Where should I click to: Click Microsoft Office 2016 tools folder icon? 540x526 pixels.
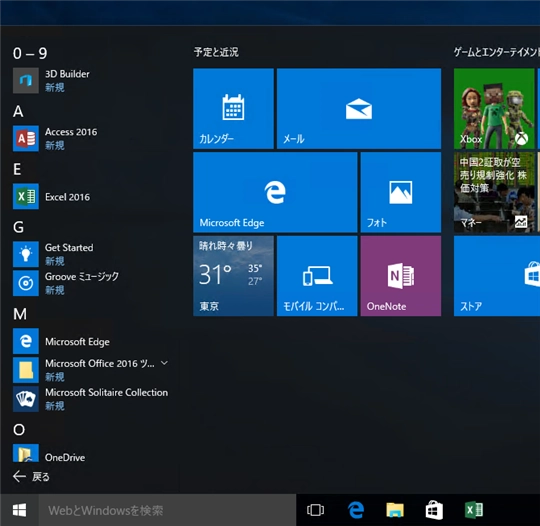[x=26, y=370]
